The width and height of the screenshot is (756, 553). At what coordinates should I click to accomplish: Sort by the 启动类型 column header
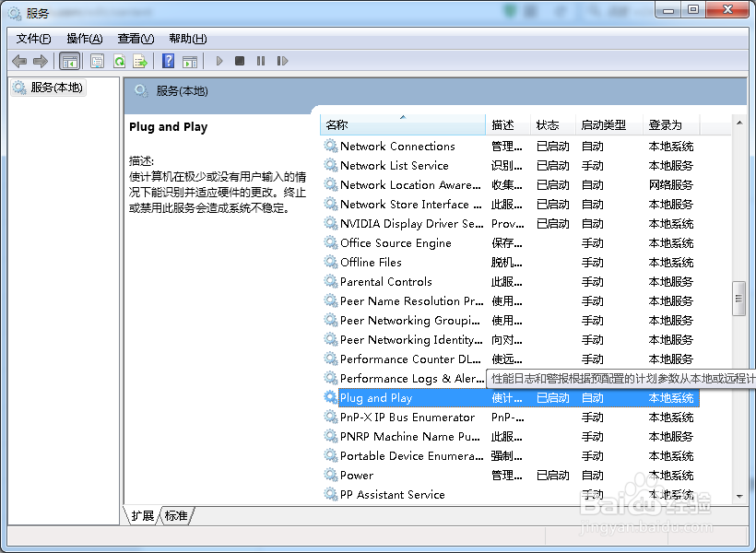[609, 124]
